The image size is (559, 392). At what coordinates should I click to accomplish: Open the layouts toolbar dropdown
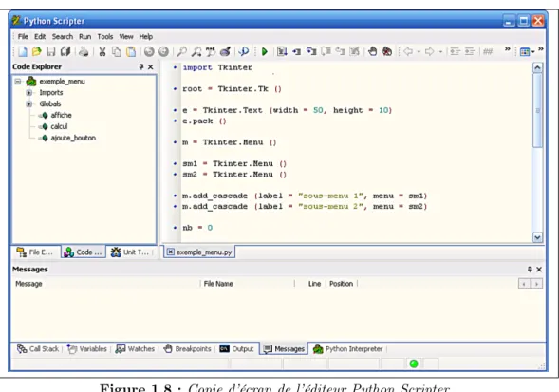click(533, 52)
